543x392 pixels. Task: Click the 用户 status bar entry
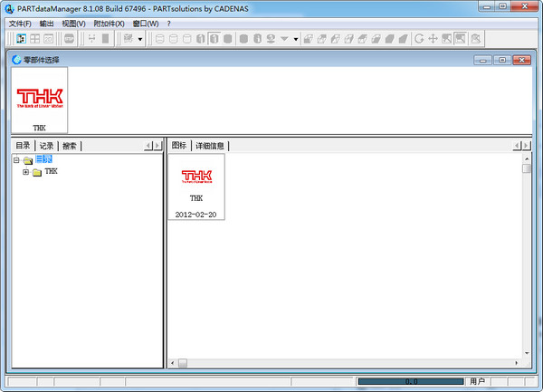click(x=477, y=381)
